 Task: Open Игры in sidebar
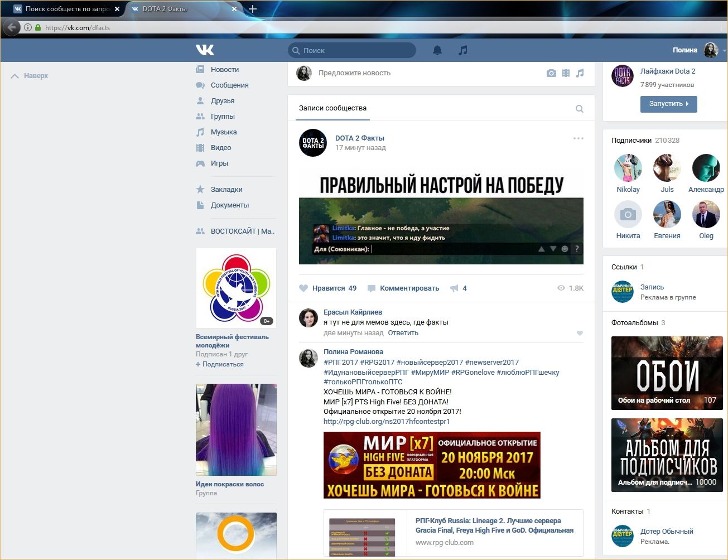219,163
